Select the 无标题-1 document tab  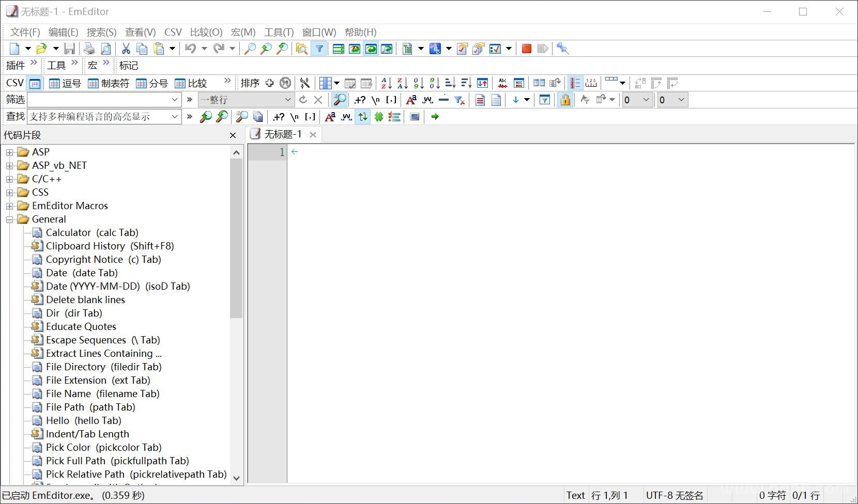pos(283,134)
